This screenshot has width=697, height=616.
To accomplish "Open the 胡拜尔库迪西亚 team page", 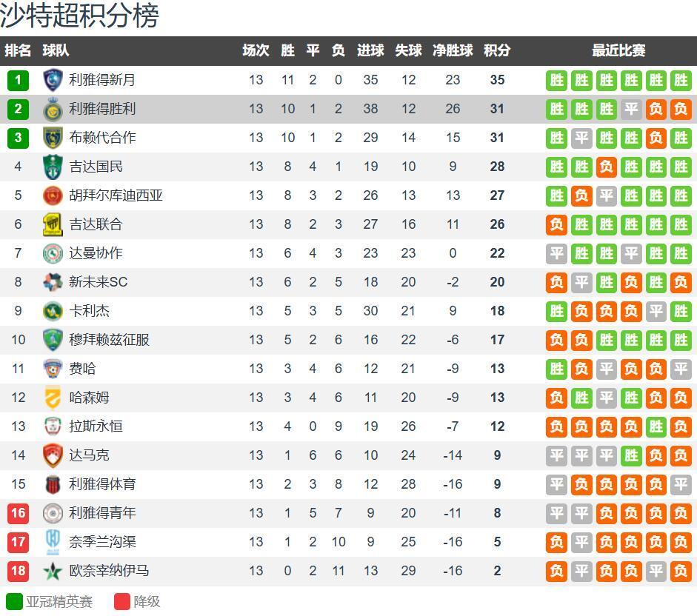I will click(116, 195).
